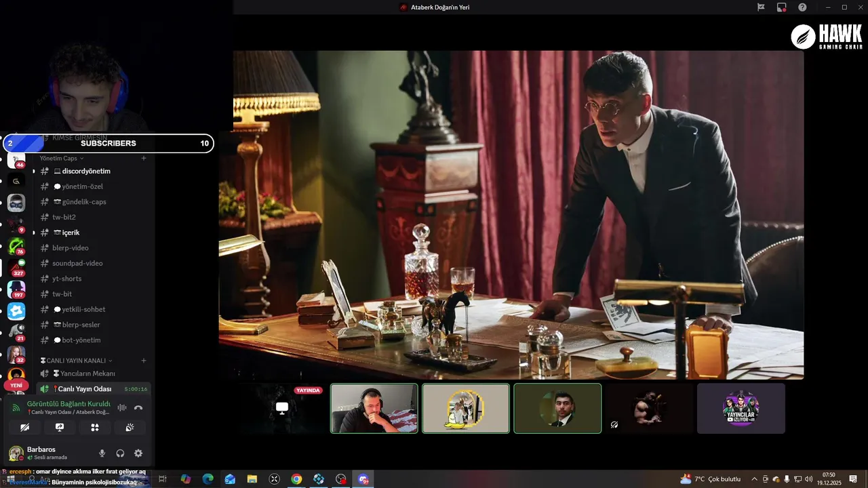Open server with 21 badge
Screen dimensions: 868x488
click(16, 333)
